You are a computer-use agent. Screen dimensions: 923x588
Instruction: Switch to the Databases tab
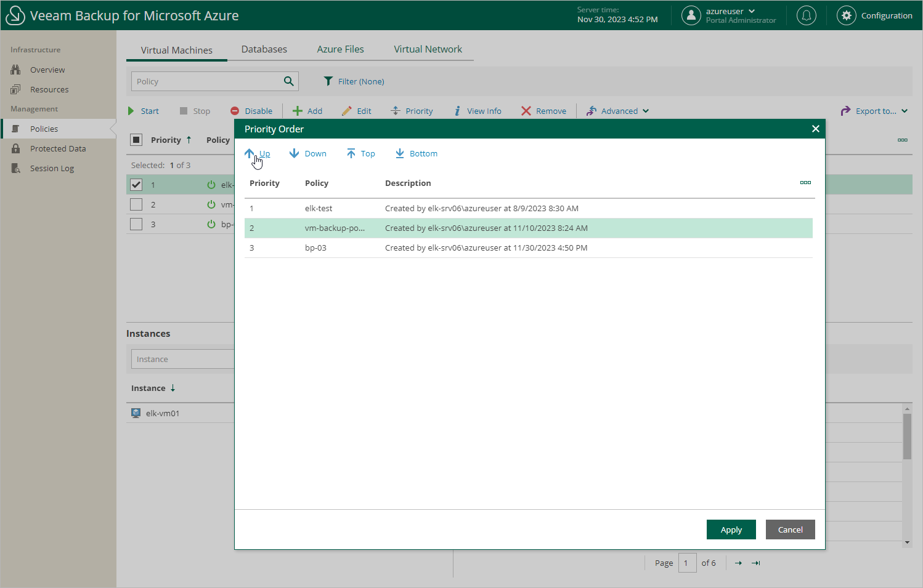[x=264, y=49]
